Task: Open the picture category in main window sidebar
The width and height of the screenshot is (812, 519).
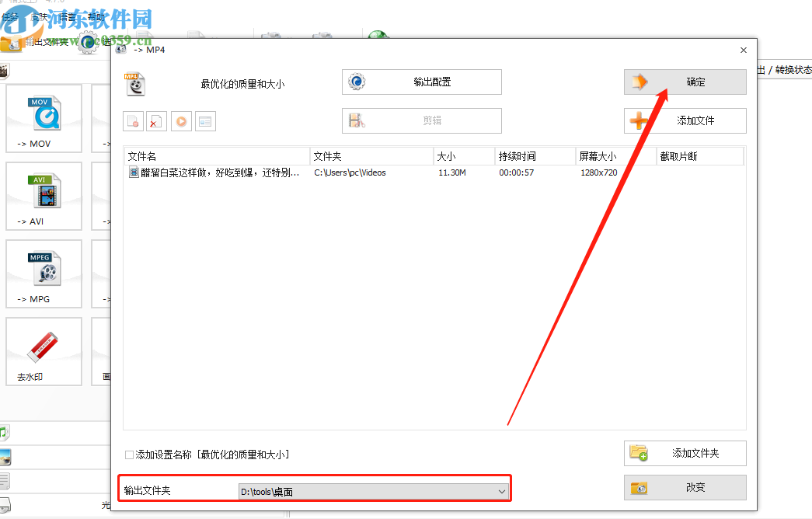Action: click(5, 457)
